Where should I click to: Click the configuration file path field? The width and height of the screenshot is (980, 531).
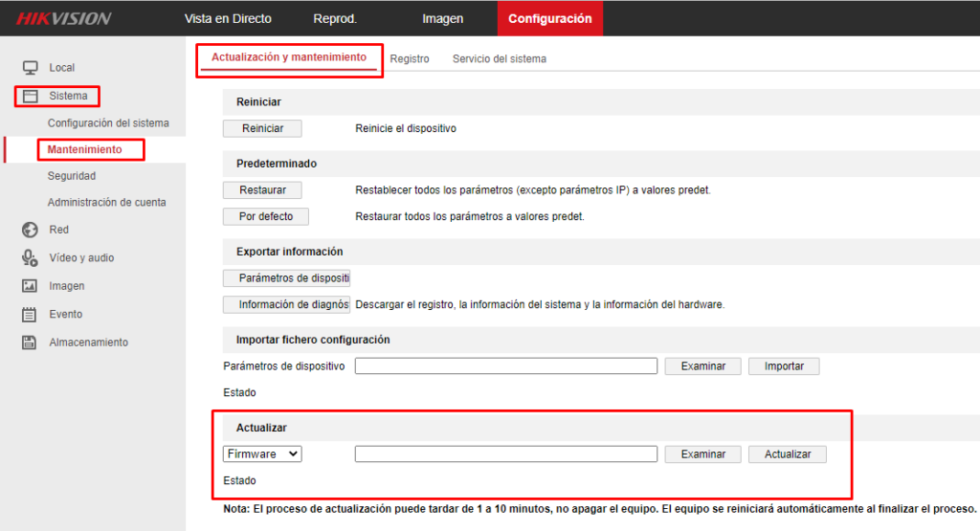click(506, 366)
